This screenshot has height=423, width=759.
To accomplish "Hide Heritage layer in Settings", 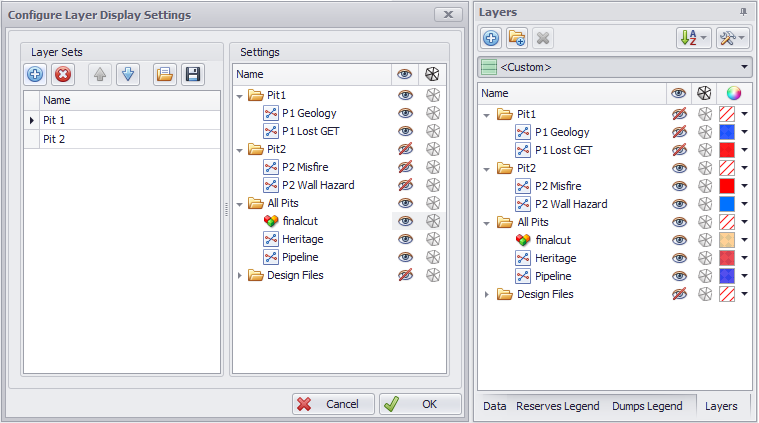I will (x=405, y=239).
